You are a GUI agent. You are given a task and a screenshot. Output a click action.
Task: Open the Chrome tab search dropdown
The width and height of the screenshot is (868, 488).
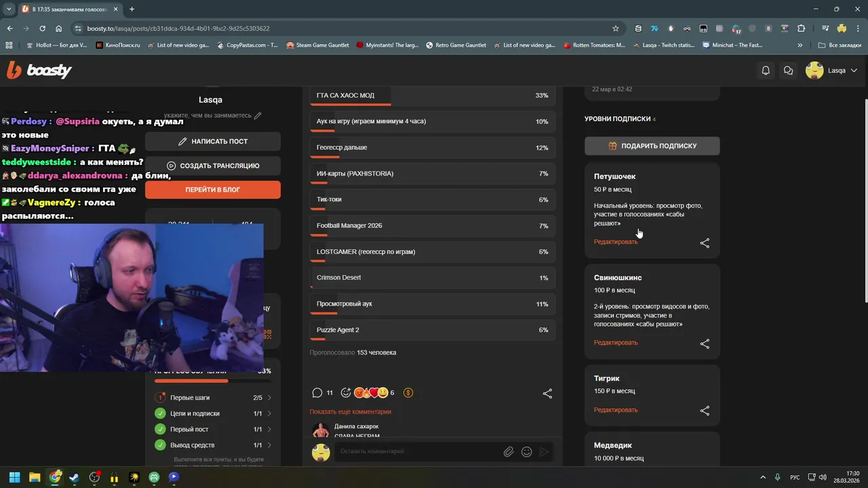pos(9,9)
